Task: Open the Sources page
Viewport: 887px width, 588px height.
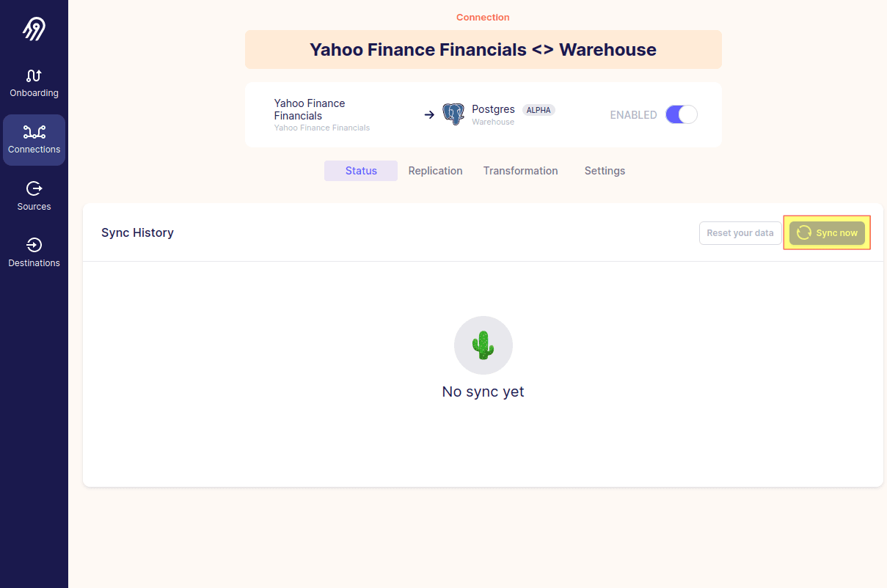Action: click(x=34, y=196)
